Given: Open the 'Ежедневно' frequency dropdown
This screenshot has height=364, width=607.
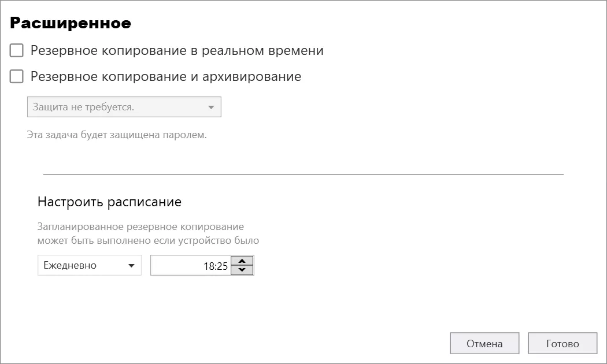Looking at the screenshot, I should point(90,265).
